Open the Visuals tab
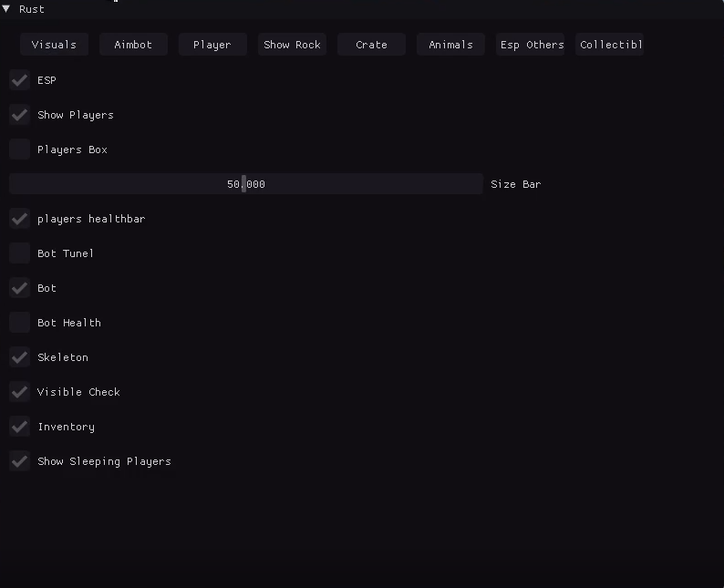The image size is (724, 588). [x=54, y=45]
